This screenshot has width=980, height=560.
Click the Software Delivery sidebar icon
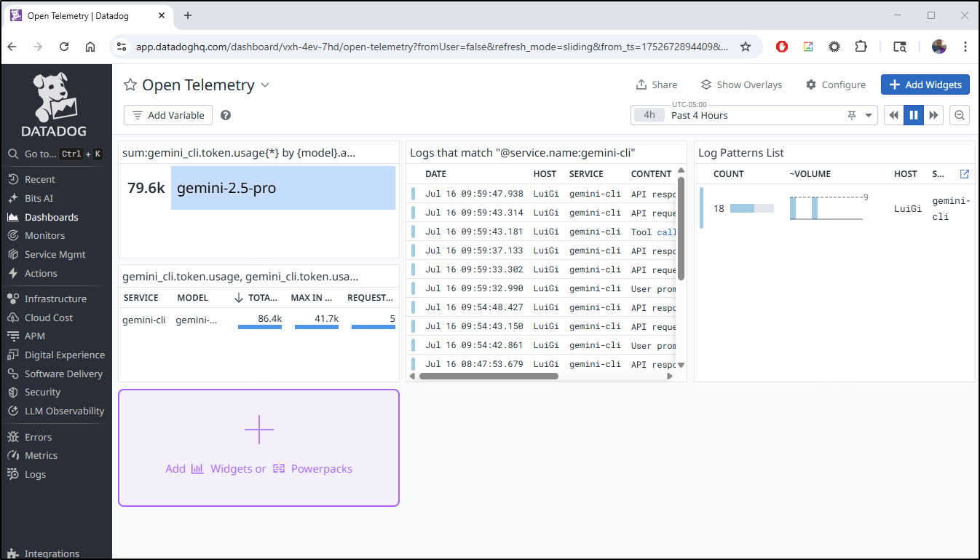pos(12,374)
